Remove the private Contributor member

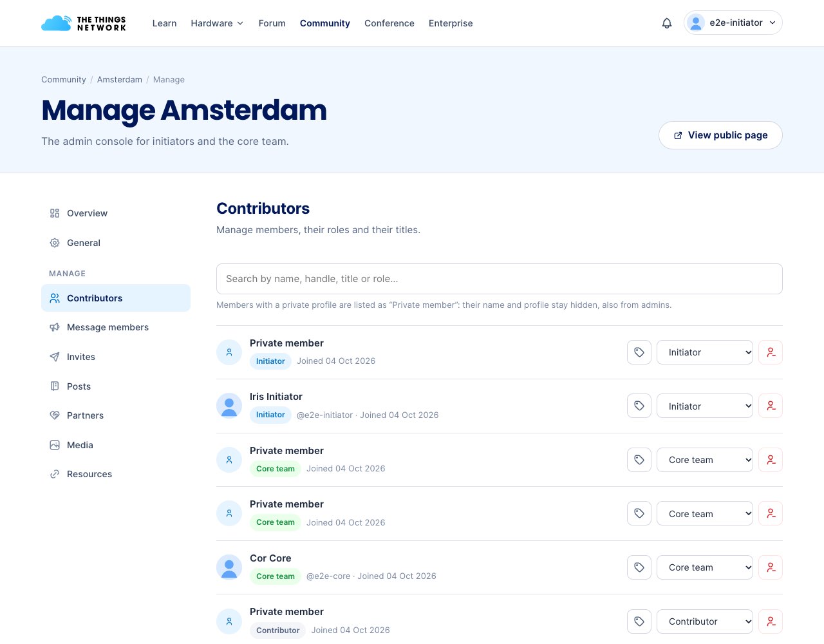pos(771,621)
